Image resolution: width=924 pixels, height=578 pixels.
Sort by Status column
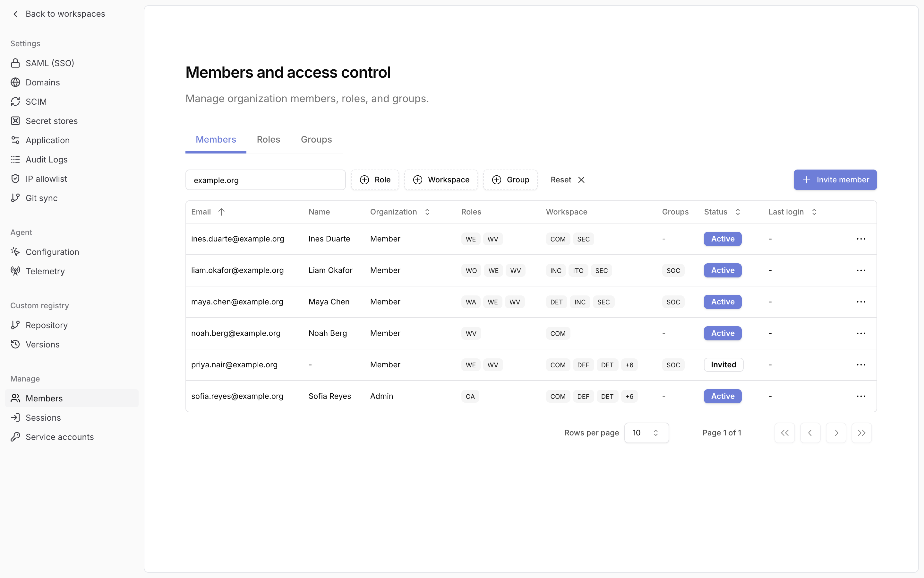pos(722,212)
